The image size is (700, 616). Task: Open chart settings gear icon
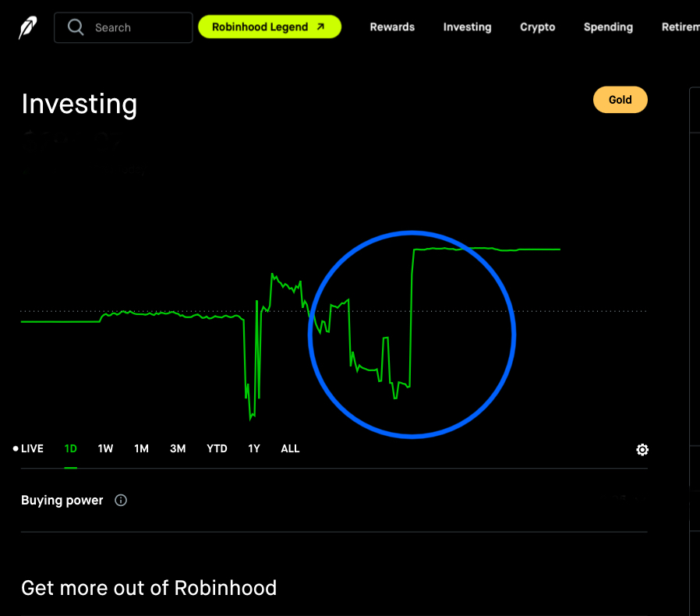(x=642, y=450)
